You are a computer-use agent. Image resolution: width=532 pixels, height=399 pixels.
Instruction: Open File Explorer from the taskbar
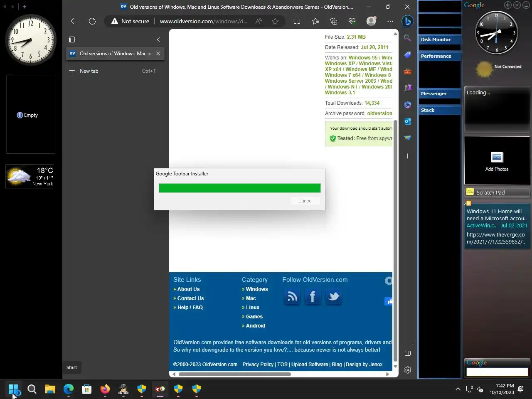click(x=50, y=389)
